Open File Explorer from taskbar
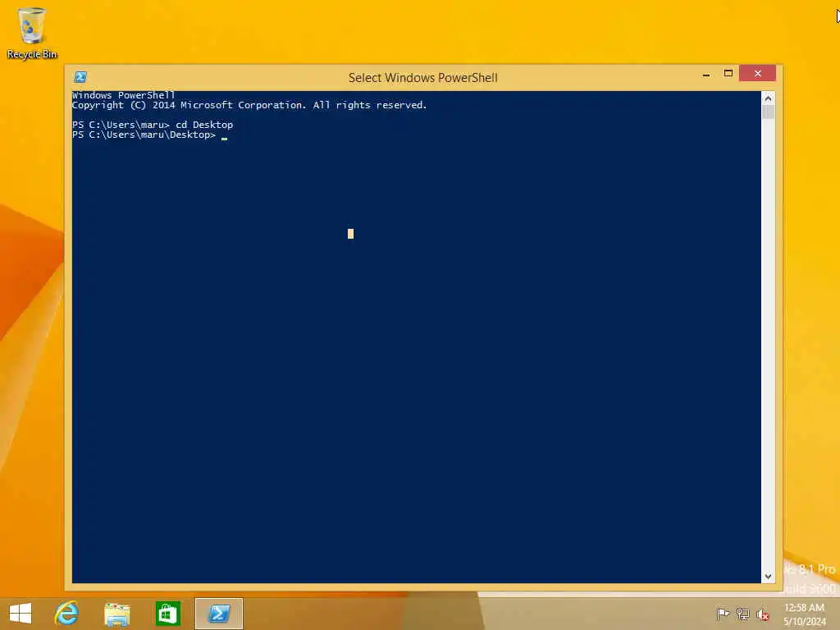The image size is (840, 630). pyautogui.click(x=116, y=614)
